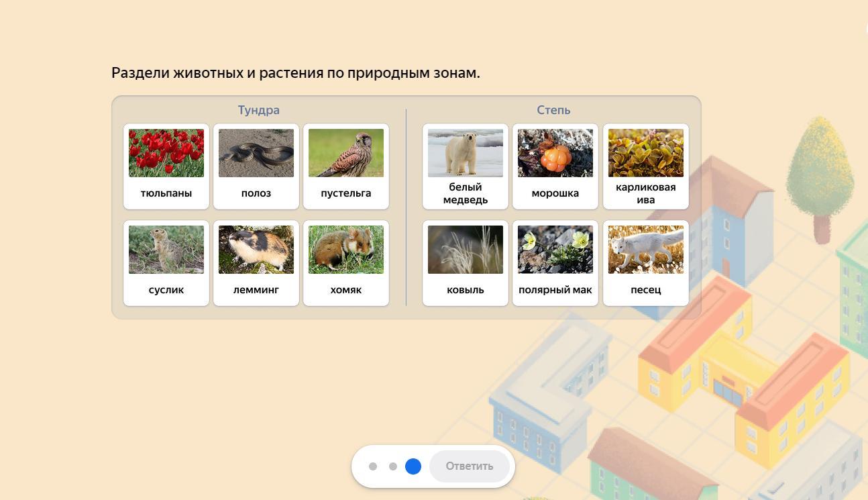Viewport: 868px width, 500px height.
Task: Click the Степь column heading
Action: click(x=553, y=110)
